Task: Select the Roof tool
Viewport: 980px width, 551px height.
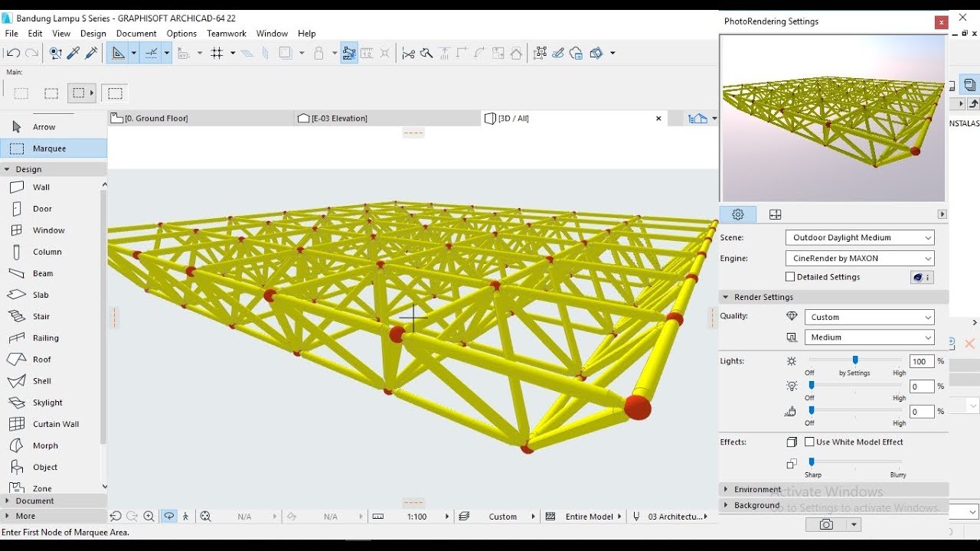Action: tap(42, 359)
